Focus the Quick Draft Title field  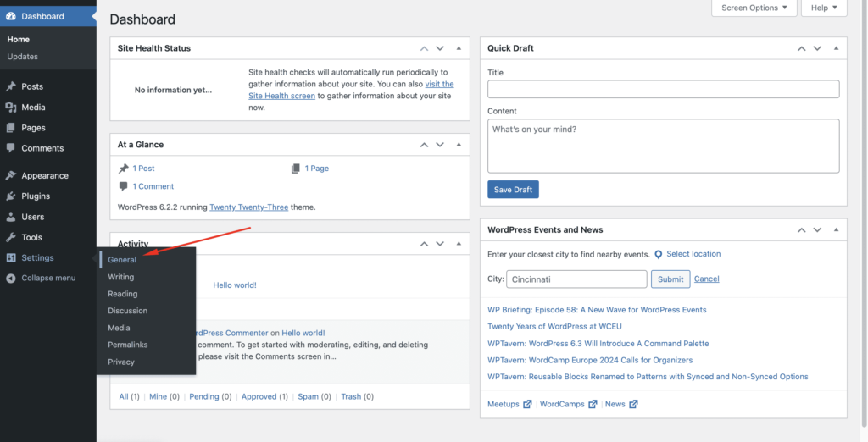[x=663, y=89]
